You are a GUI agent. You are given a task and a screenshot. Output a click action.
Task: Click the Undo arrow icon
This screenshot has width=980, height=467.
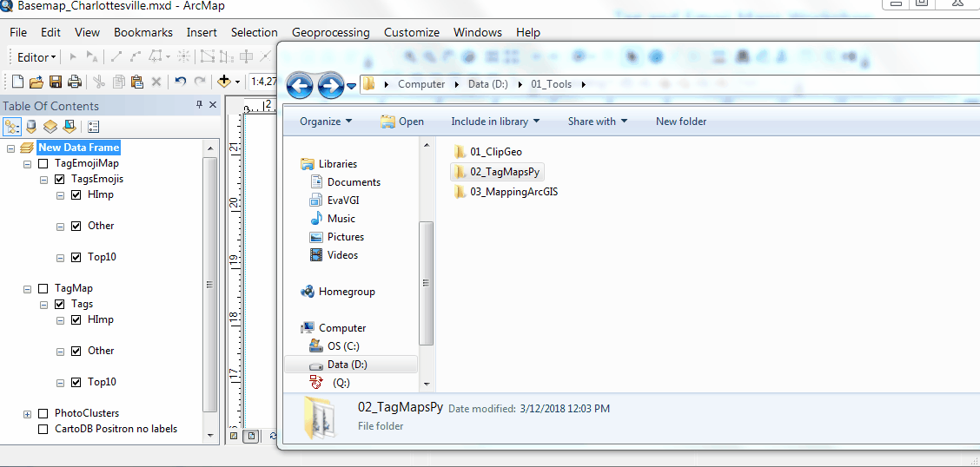tap(180, 82)
